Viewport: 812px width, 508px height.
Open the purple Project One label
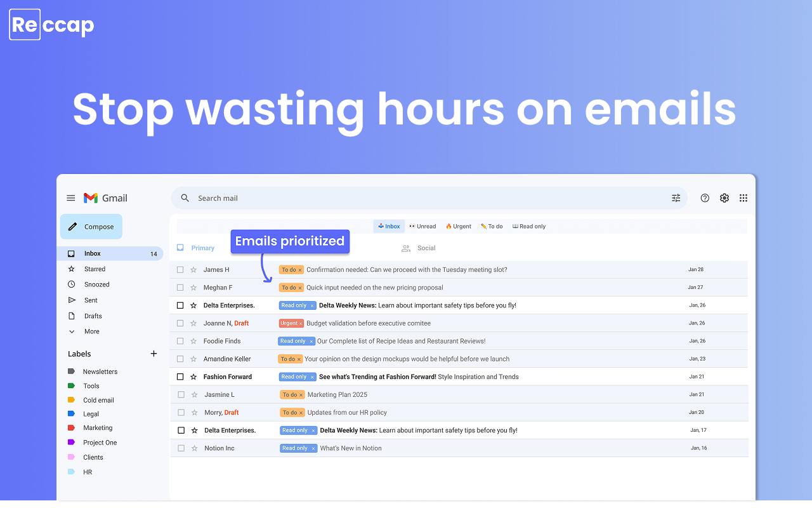[100, 443]
